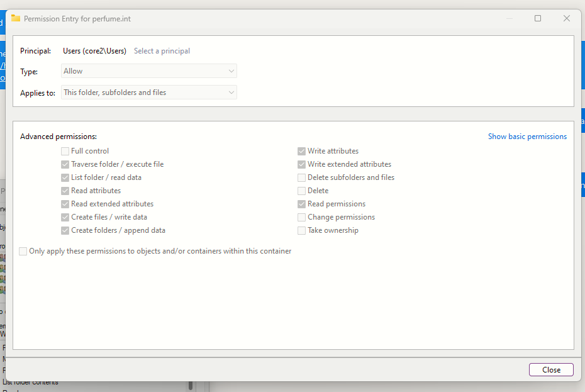The width and height of the screenshot is (585, 392).
Task: Check the Take ownership checkbox
Action: (302, 230)
